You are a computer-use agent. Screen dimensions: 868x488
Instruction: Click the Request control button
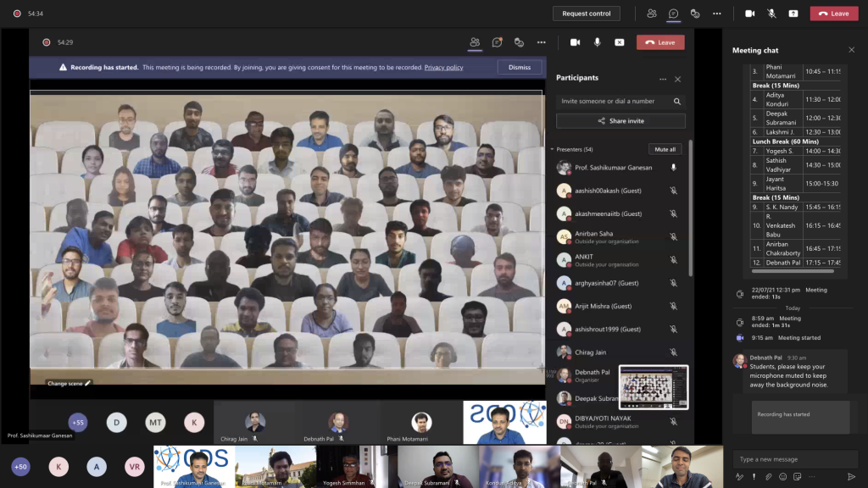coord(586,14)
